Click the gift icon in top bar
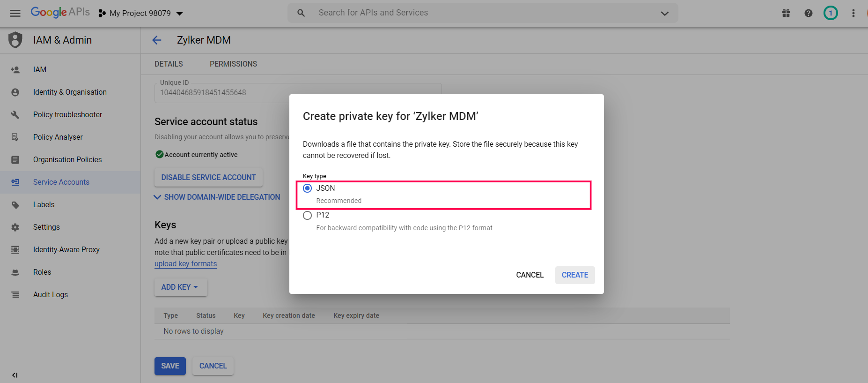 pos(786,13)
